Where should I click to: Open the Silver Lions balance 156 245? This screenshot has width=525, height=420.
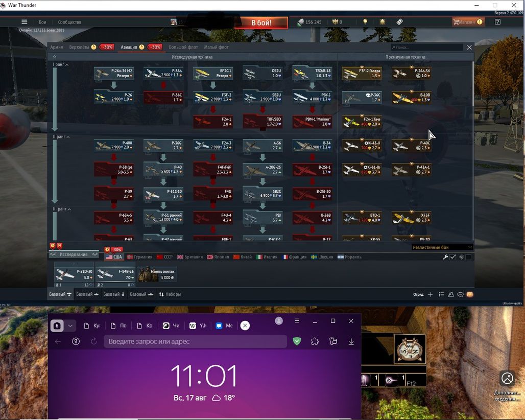[309, 22]
